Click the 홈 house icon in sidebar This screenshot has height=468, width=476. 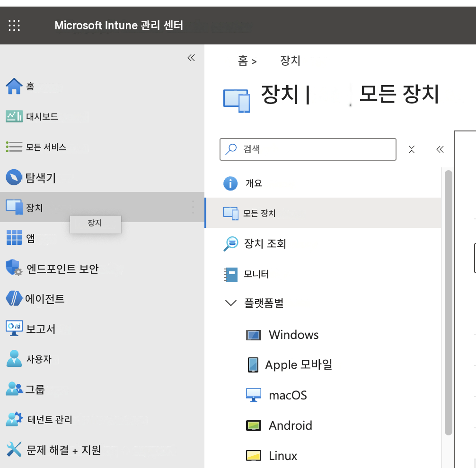pos(14,86)
